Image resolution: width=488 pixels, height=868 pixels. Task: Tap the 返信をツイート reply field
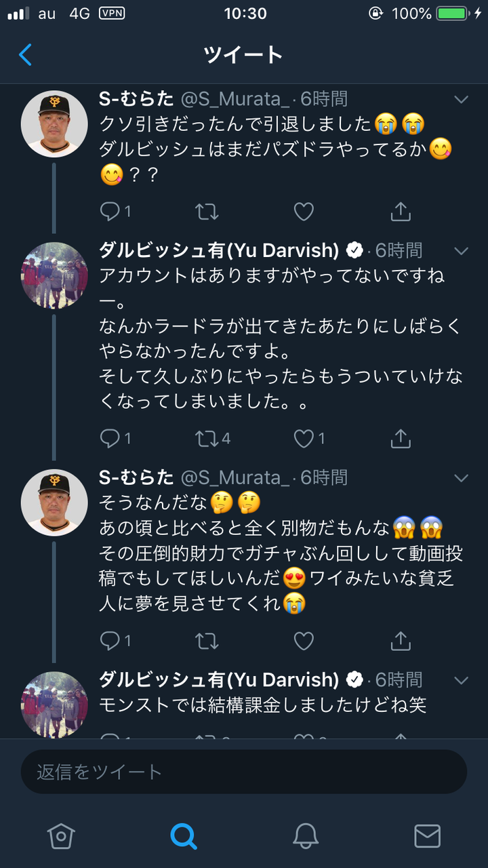244,772
